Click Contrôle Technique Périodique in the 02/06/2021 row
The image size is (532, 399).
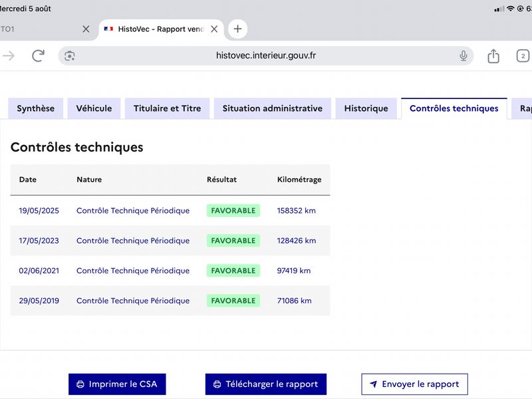(132, 271)
